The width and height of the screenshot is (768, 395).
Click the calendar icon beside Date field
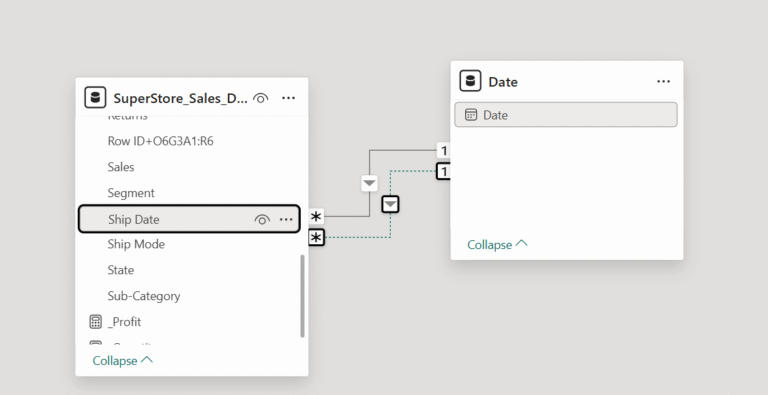471,115
